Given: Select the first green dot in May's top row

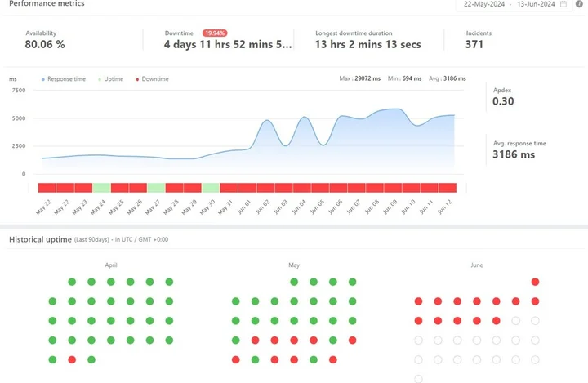Looking at the screenshot, I should click(294, 282).
